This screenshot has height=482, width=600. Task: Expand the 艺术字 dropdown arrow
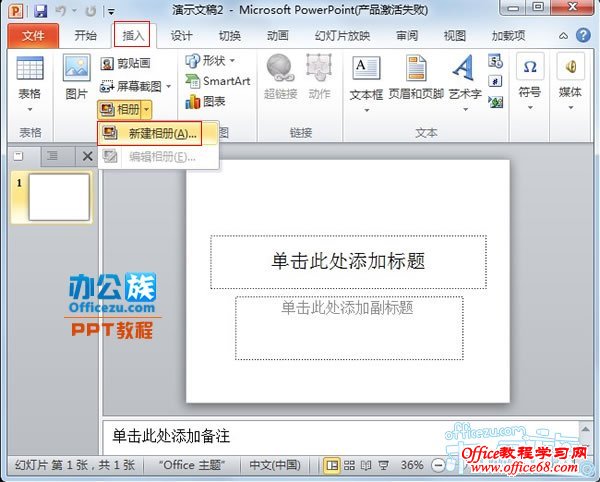tap(465, 110)
